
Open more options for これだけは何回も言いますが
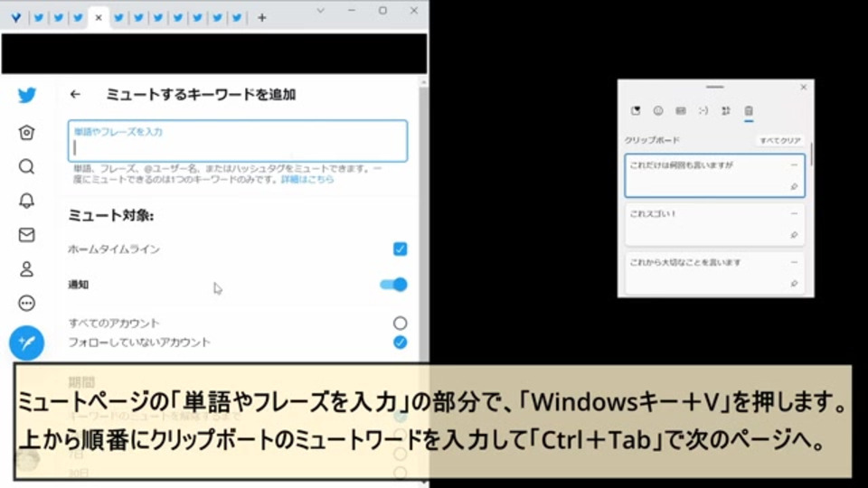coord(794,164)
